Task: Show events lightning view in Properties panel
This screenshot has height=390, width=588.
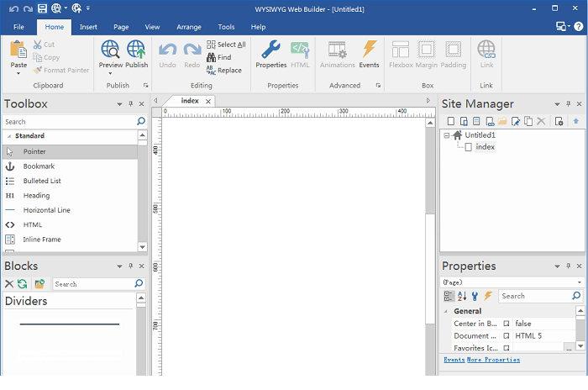Action: point(487,296)
